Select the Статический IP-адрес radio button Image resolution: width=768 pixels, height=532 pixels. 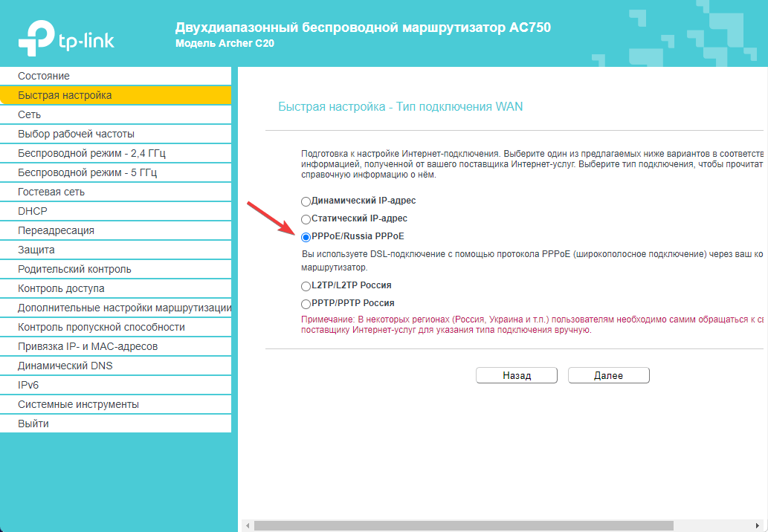(306, 219)
